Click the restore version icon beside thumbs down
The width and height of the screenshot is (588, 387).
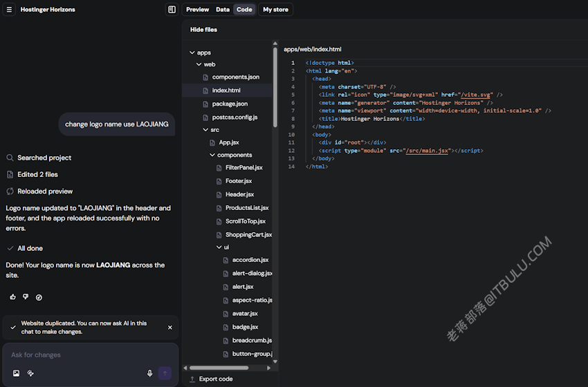pos(39,297)
